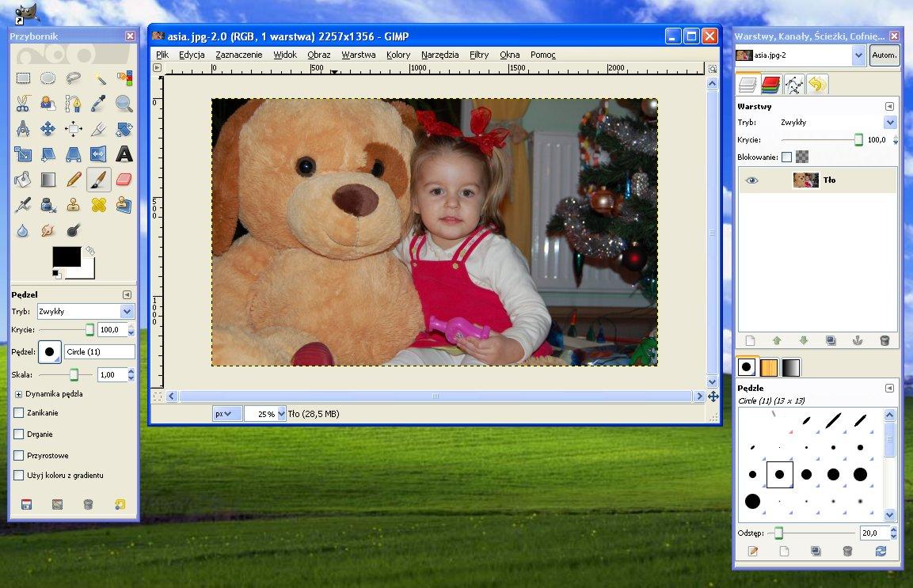
Task: Select the Bucket Fill tool
Action: [x=23, y=180]
